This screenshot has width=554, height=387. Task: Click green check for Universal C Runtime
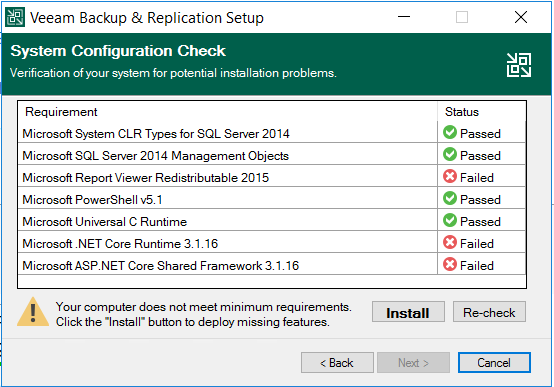pyautogui.click(x=450, y=221)
